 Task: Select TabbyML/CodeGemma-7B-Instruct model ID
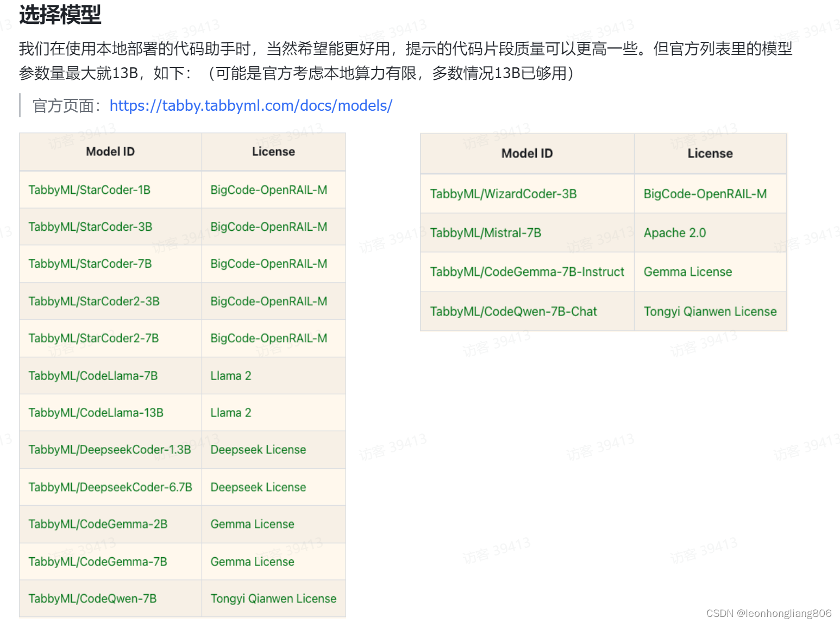528,272
